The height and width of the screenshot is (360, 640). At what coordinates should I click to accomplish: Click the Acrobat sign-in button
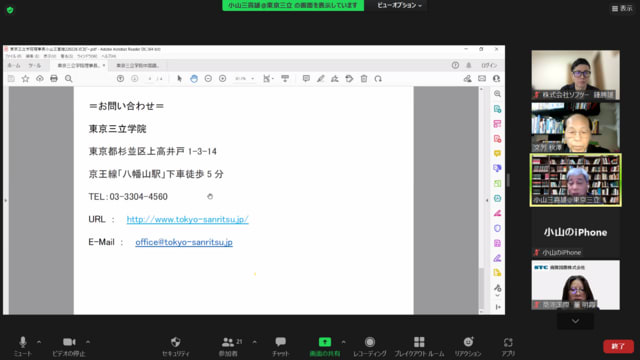[x=489, y=65]
